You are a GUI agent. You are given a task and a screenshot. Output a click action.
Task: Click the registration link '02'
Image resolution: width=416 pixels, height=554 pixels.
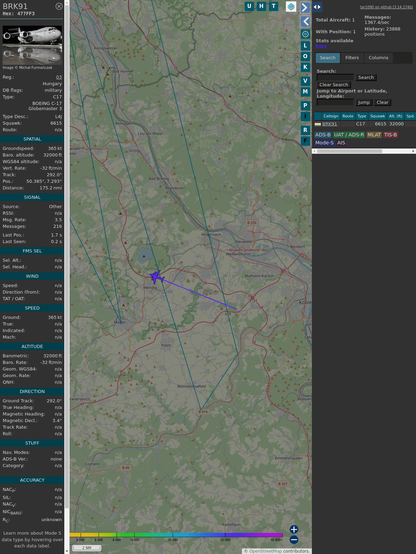click(59, 77)
